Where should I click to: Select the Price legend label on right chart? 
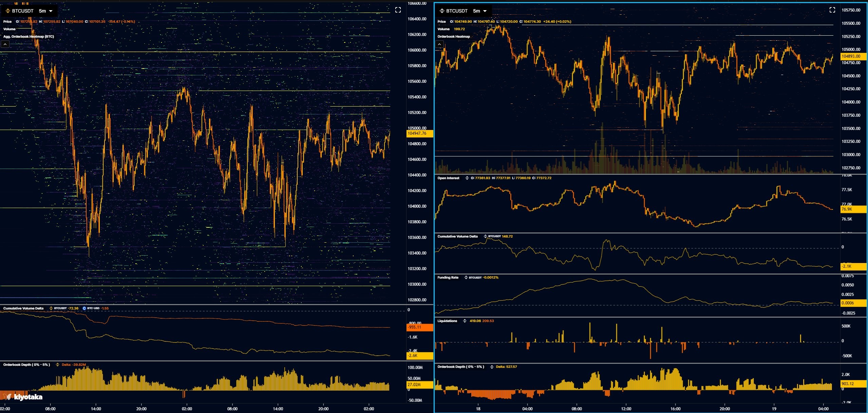tap(441, 21)
